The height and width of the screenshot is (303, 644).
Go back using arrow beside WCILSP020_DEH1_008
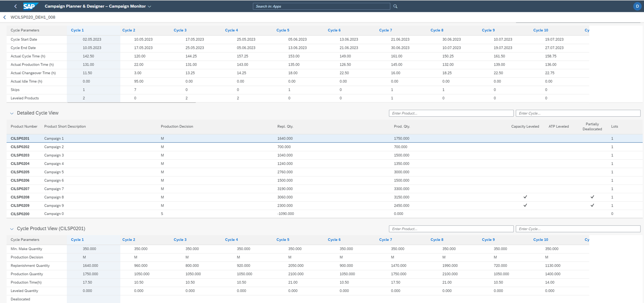coord(5,17)
